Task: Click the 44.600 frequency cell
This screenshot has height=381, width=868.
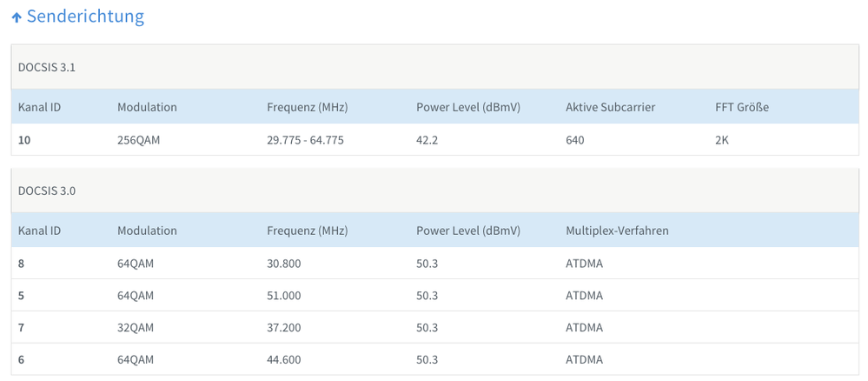Action: click(283, 359)
